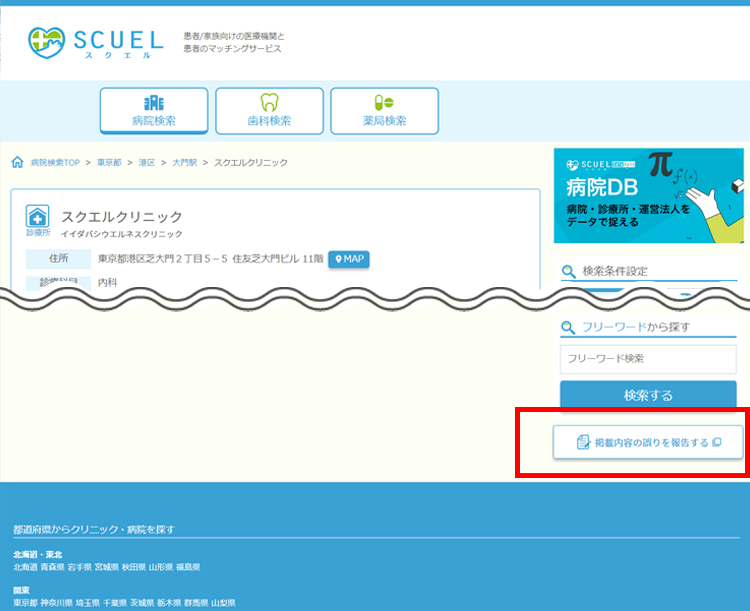Click the home icon in breadcrumb
Viewport: 750px width, 611px height.
tap(17, 162)
